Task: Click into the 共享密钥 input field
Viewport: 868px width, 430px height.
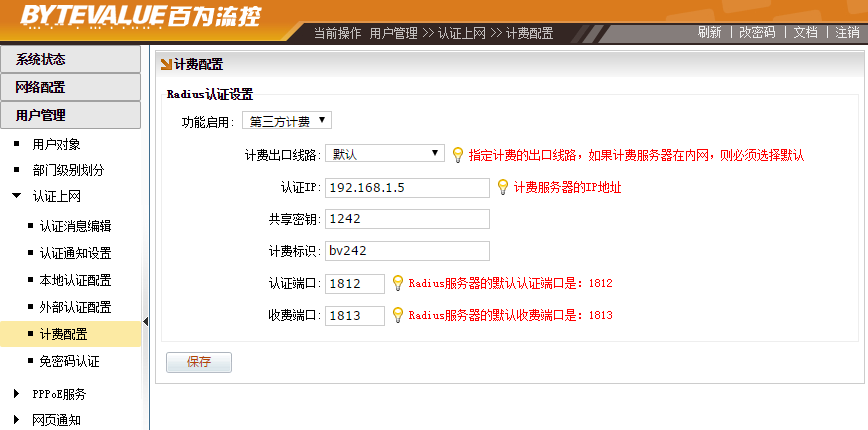Action: point(406,219)
